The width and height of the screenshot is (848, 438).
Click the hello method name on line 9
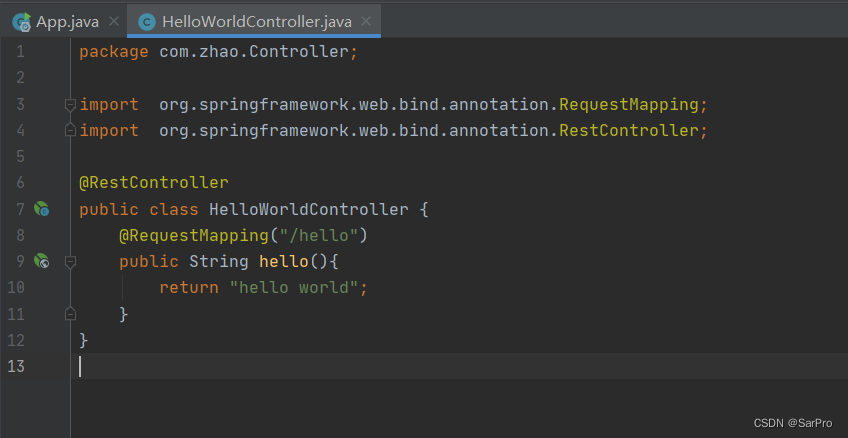click(284, 262)
